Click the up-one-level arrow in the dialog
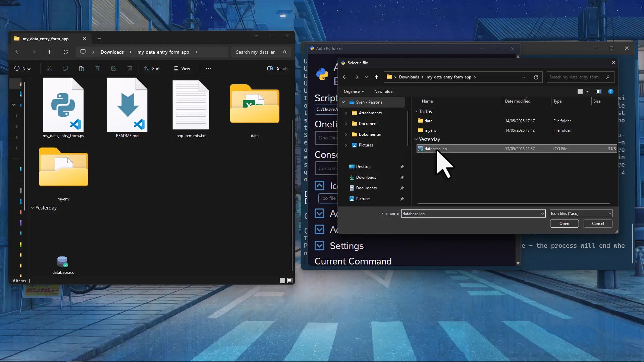The width and height of the screenshot is (644, 362). (x=376, y=77)
